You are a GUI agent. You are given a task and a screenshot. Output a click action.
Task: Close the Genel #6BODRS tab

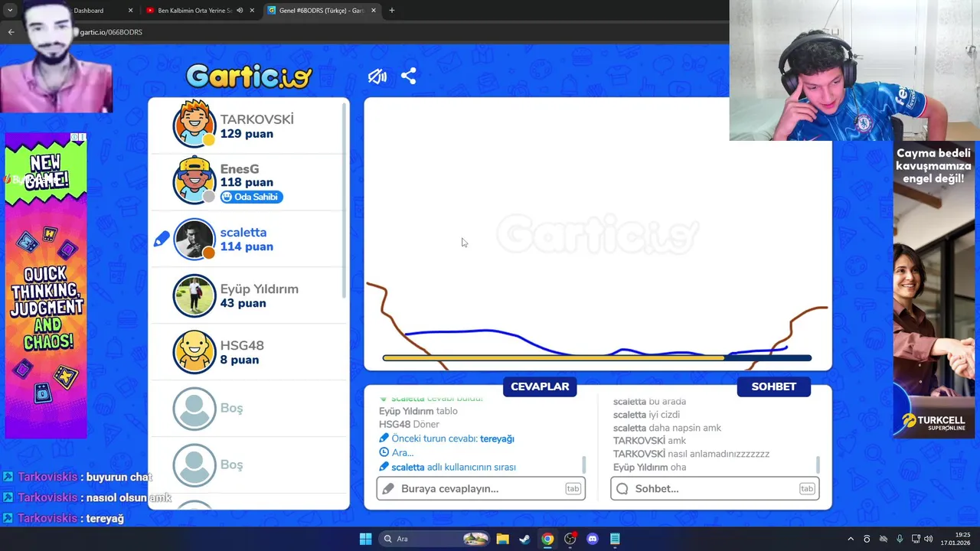pos(374,11)
